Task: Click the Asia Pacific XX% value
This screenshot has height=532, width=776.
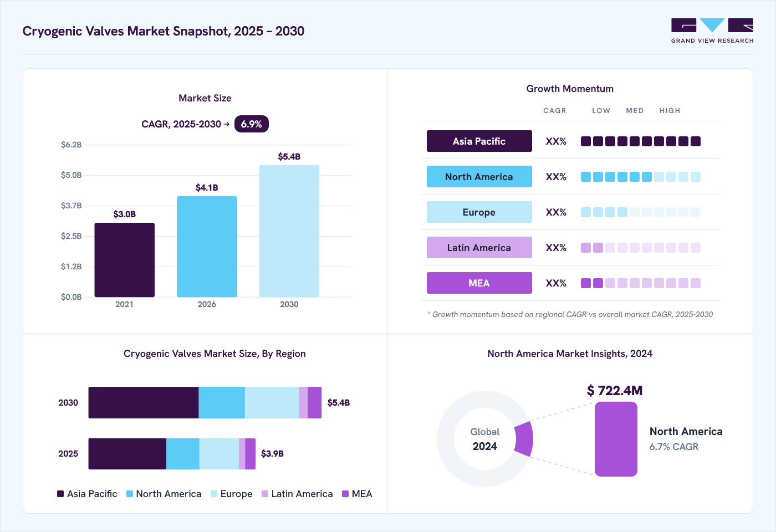Action: click(x=556, y=141)
